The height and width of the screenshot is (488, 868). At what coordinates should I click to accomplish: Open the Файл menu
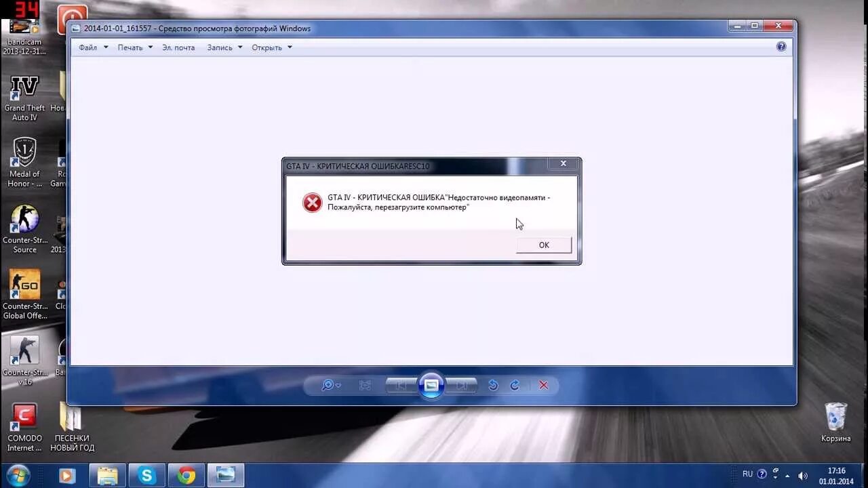pyautogui.click(x=93, y=47)
